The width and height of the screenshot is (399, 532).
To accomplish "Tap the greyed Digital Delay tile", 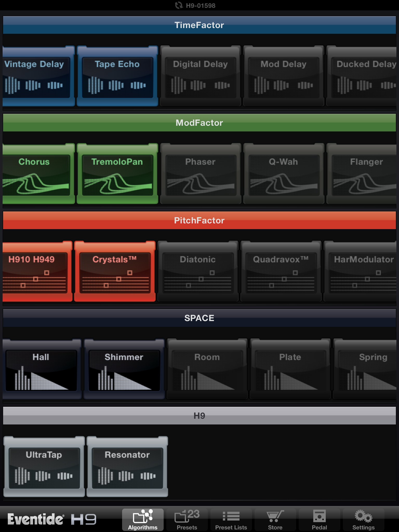I will pyautogui.click(x=201, y=76).
